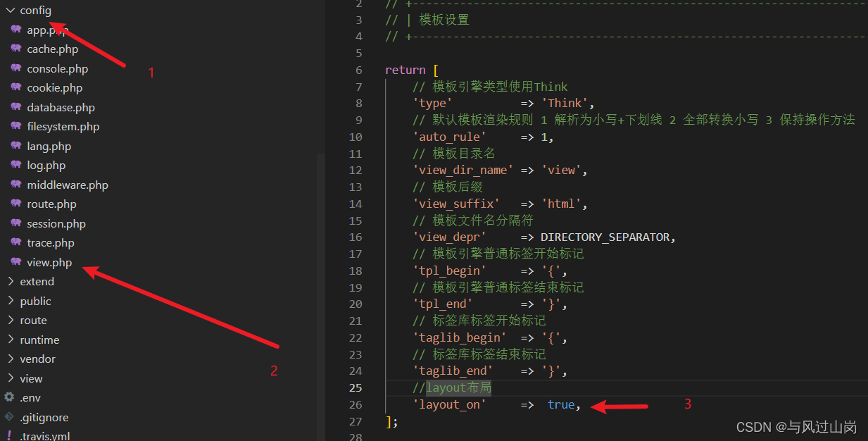Screen dimensions: 868x441
Task: Click the //layout布局 comment on line 25
Action: (453, 387)
